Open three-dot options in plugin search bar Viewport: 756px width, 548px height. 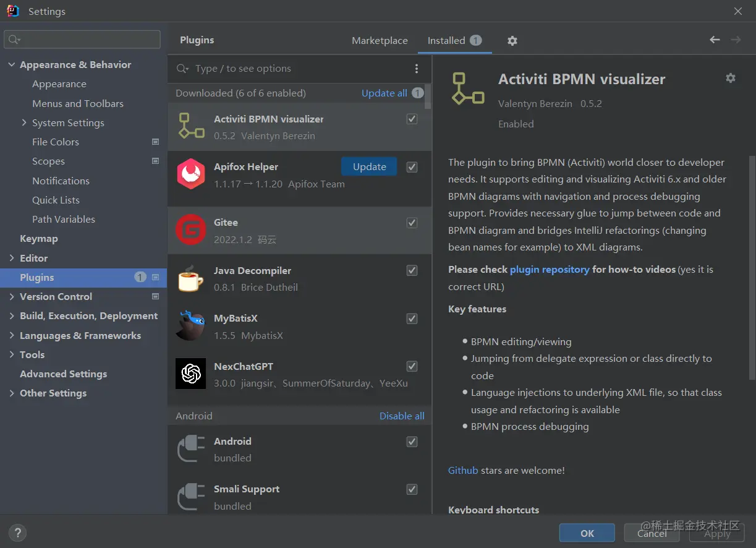(x=417, y=69)
